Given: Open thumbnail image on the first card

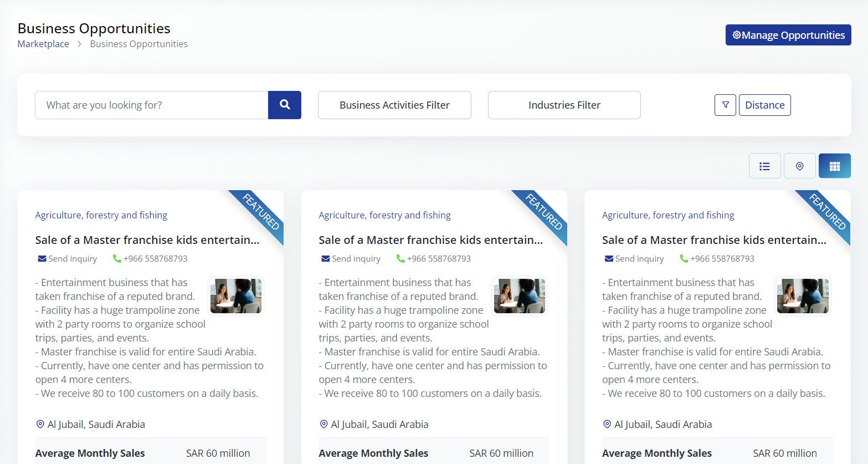Looking at the screenshot, I should (236, 296).
